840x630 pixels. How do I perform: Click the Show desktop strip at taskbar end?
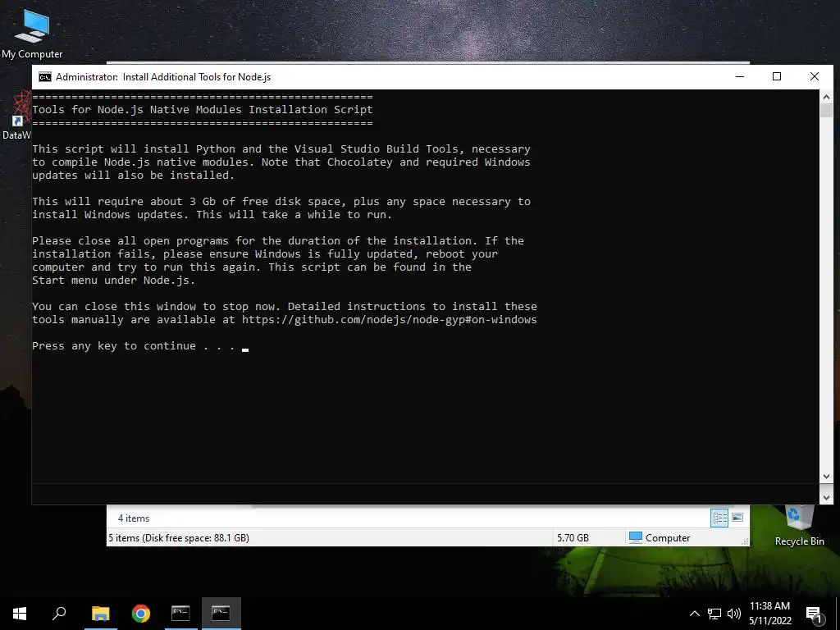click(x=838, y=614)
